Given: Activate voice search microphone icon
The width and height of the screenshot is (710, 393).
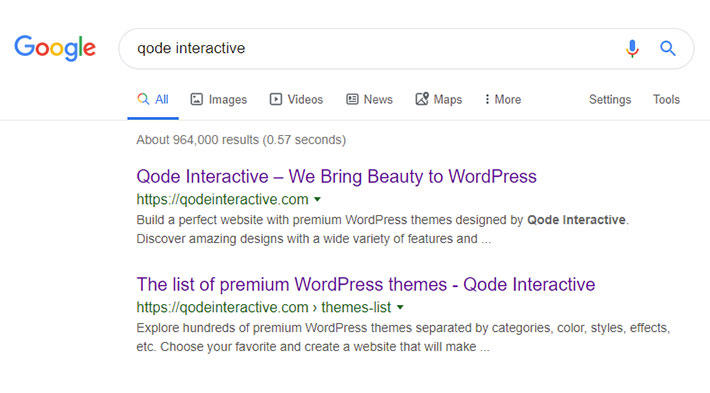Looking at the screenshot, I should (x=632, y=48).
